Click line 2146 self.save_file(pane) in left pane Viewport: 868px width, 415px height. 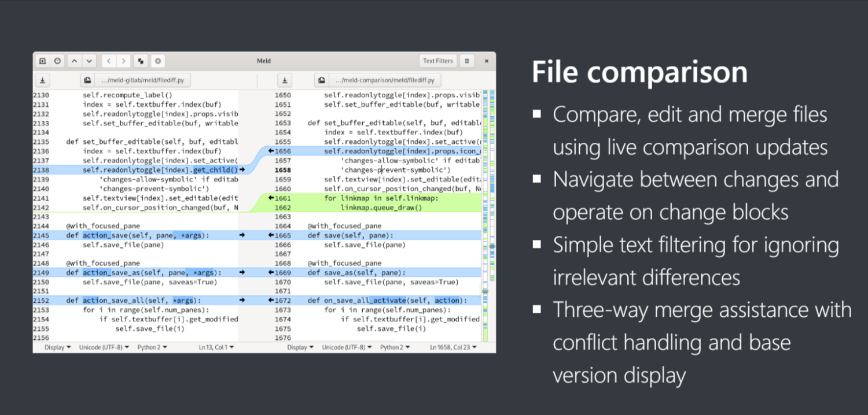point(123,245)
